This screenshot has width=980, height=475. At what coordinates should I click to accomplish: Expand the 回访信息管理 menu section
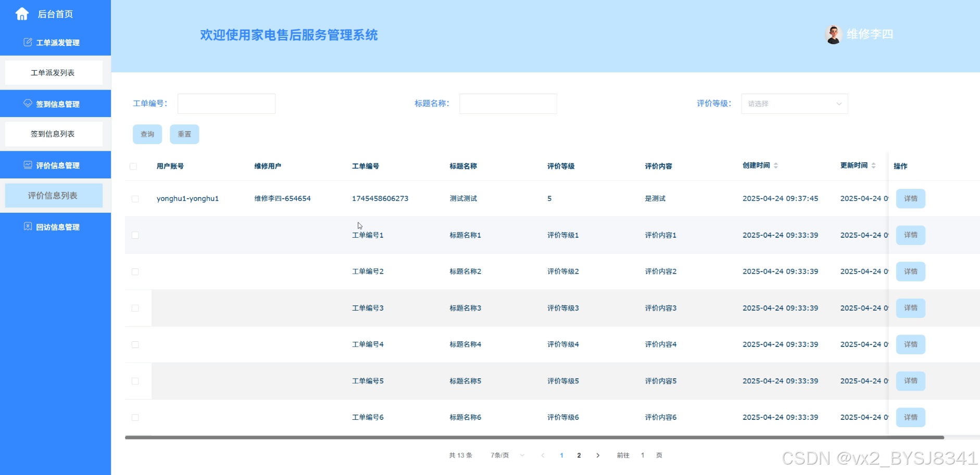tap(55, 226)
